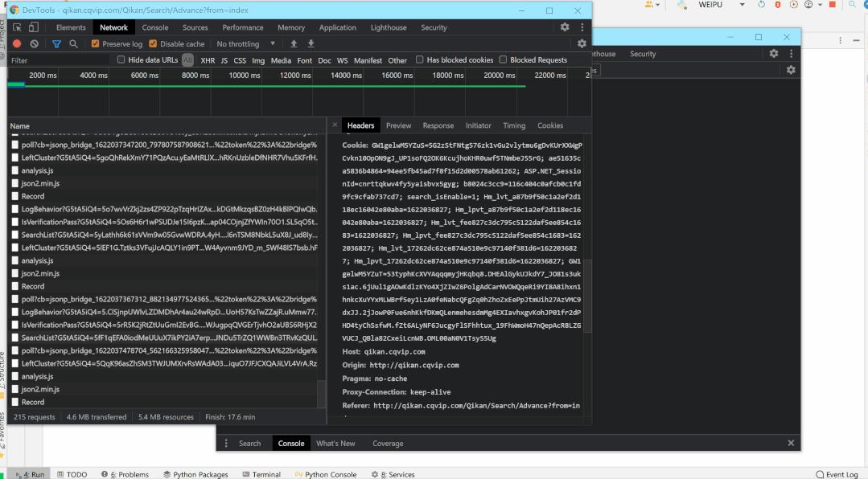This screenshot has height=479, width=868.
Task: Open three-dot menu in rear DevTools window
Action: point(791,54)
